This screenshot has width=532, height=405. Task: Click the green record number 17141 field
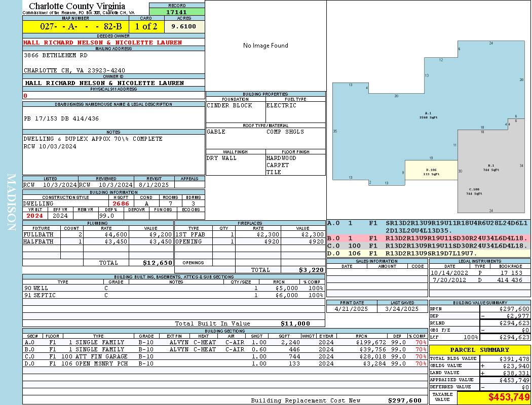(x=177, y=12)
